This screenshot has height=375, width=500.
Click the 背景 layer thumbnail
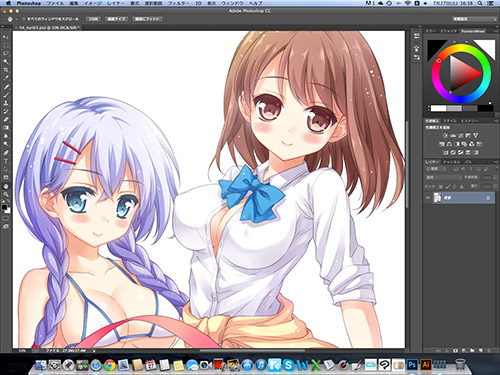(437, 198)
